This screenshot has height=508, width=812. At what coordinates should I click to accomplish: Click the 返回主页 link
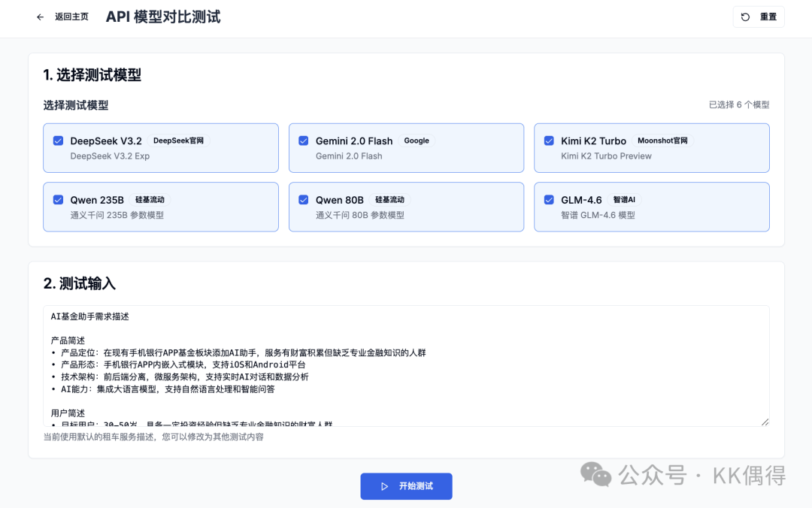(x=71, y=17)
